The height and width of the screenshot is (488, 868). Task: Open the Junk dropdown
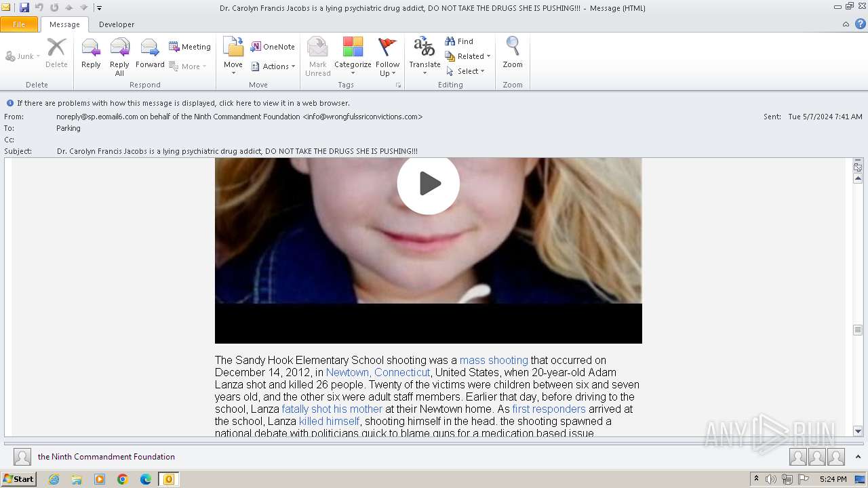coord(22,56)
